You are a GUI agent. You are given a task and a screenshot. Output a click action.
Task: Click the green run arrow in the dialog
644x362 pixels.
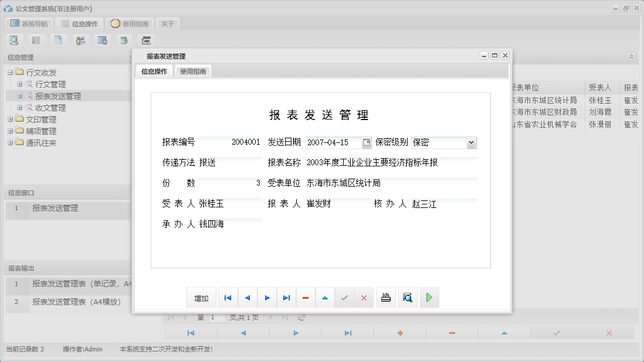tap(429, 298)
